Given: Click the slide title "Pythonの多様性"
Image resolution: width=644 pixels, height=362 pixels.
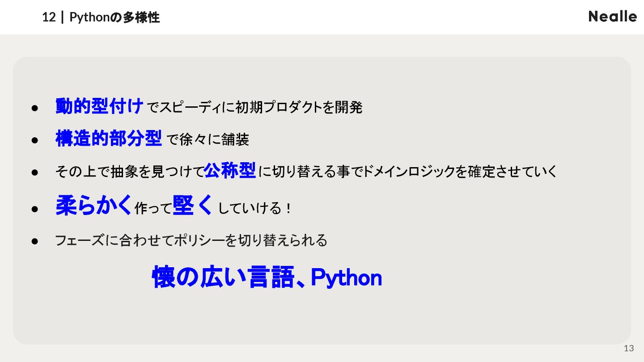Looking at the screenshot, I should [x=114, y=17].
